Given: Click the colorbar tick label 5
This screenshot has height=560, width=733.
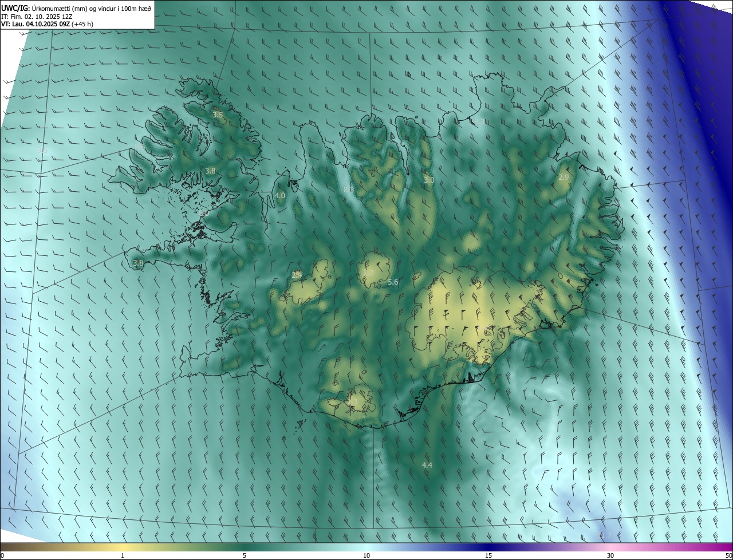Looking at the screenshot, I should [245, 555].
